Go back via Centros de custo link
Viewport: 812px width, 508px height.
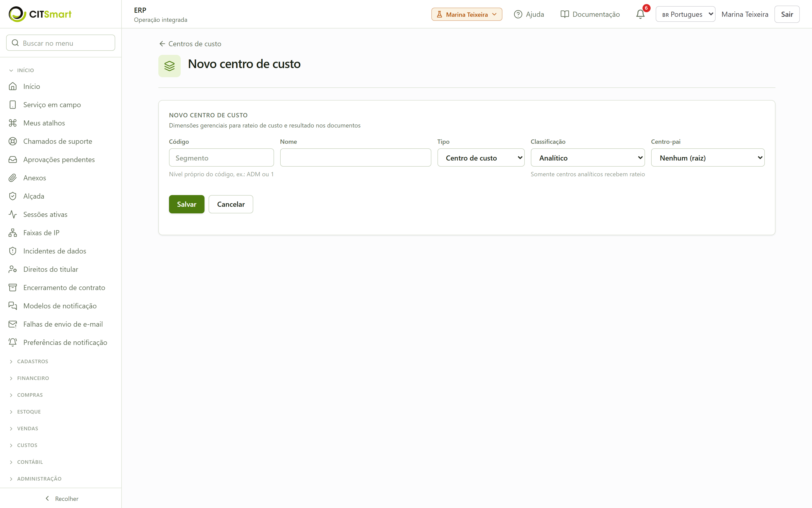point(190,44)
